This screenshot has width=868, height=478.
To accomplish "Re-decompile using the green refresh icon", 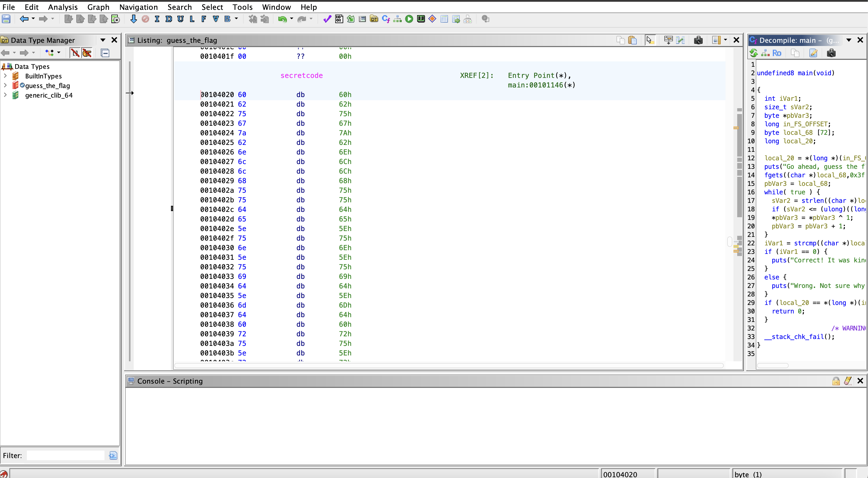I will click(x=753, y=53).
